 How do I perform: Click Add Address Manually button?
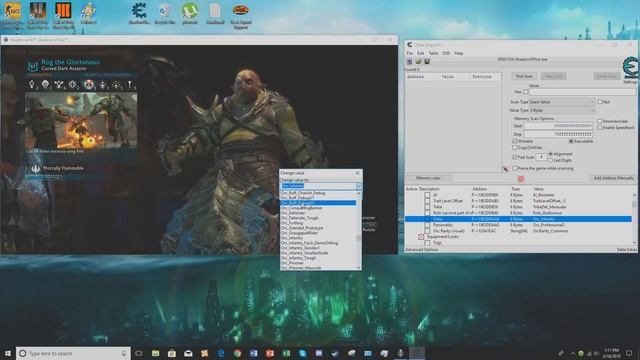point(613,178)
